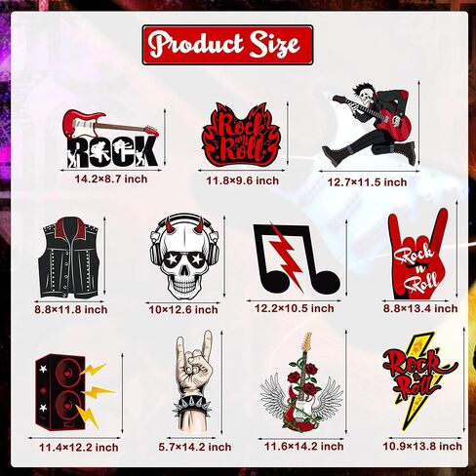Click the 14.2×8.7 inch size label
Image resolution: width=476 pixels, height=476 pixels.
[111, 179]
